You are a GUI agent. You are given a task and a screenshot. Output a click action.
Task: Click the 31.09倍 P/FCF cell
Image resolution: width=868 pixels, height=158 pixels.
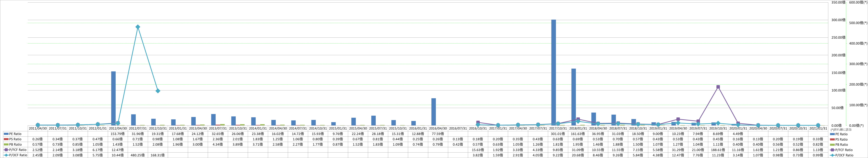pos(578,150)
